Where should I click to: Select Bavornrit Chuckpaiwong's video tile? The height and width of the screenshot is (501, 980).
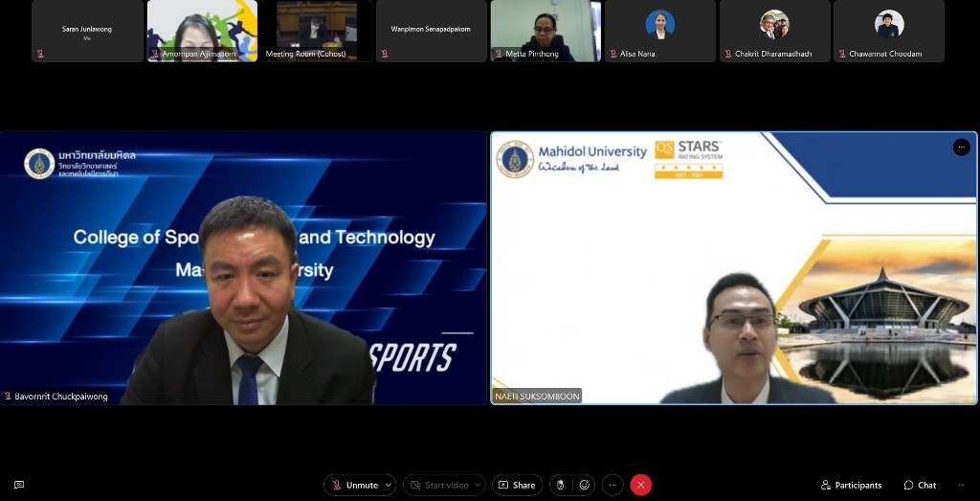point(243,267)
